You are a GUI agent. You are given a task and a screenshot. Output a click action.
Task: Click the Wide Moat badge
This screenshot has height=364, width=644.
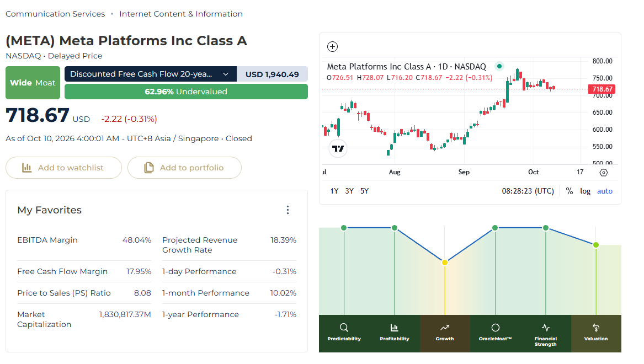(x=33, y=83)
